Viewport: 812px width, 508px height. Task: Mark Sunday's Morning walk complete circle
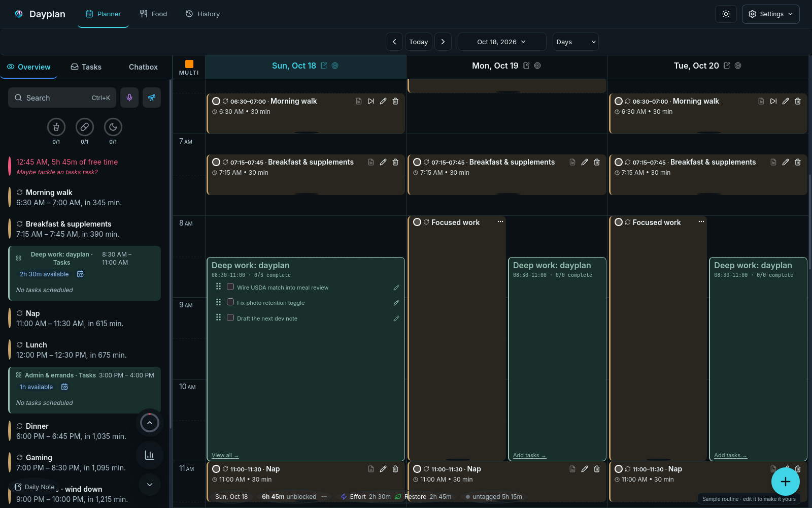pyautogui.click(x=216, y=101)
